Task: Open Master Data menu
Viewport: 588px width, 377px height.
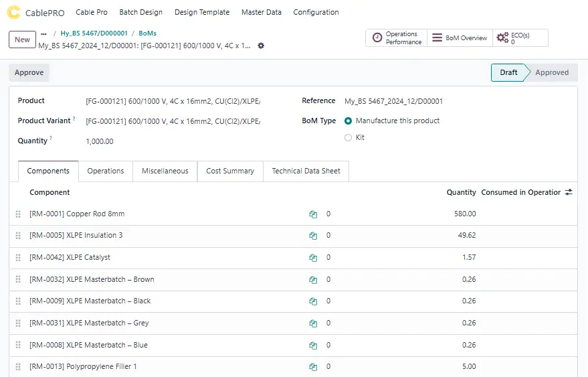Action: click(x=262, y=13)
